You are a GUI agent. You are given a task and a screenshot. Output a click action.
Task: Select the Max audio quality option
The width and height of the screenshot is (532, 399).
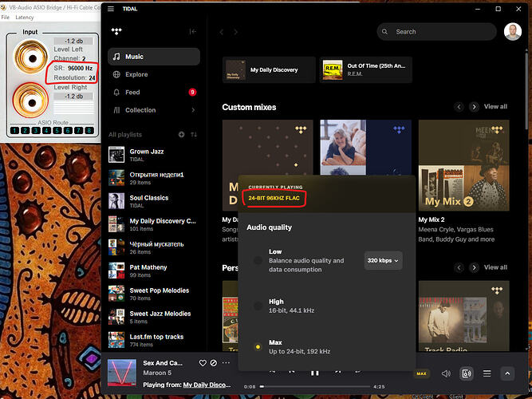click(x=258, y=346)
